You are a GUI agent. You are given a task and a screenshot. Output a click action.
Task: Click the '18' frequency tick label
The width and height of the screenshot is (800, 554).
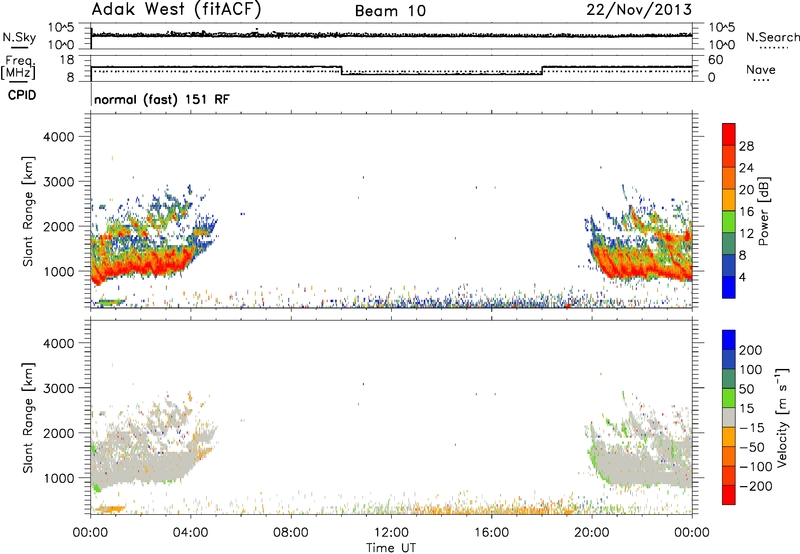67,60
